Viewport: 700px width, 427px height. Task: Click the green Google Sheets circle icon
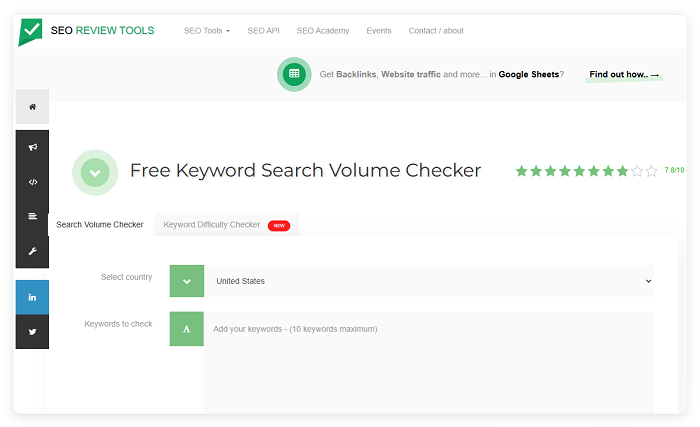pos(294,74)
